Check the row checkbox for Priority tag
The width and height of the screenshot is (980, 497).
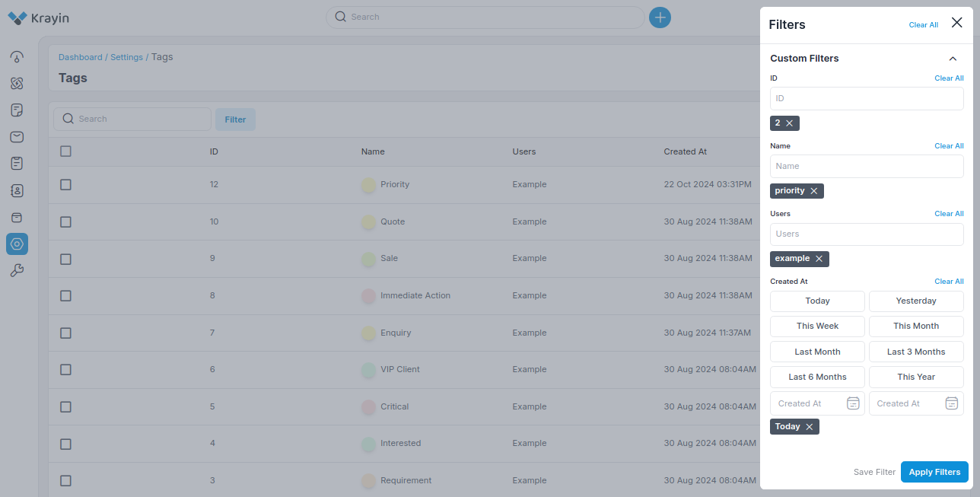pyautogui.click(x=65, y=185)
